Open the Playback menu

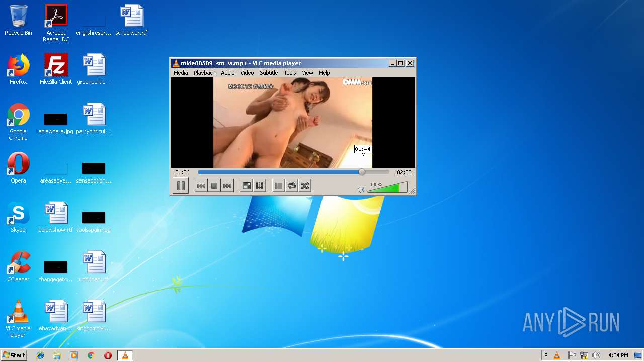click(x=204, y=73)
